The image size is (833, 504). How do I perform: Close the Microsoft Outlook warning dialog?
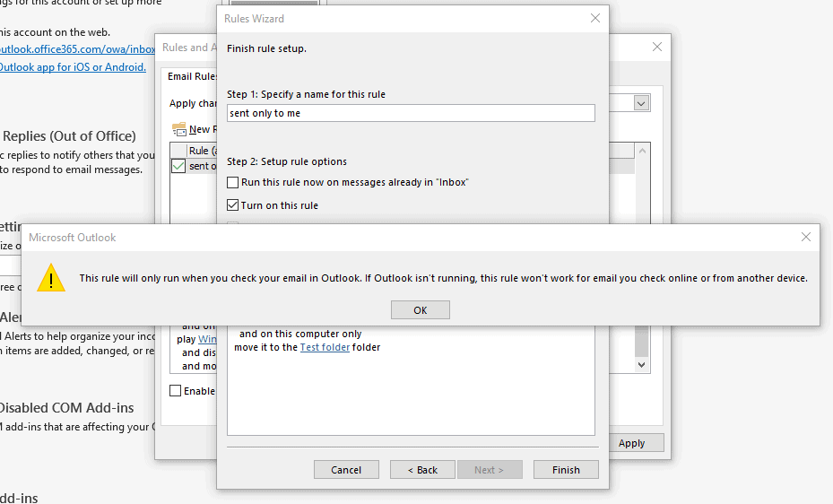[x=806, y=237]
